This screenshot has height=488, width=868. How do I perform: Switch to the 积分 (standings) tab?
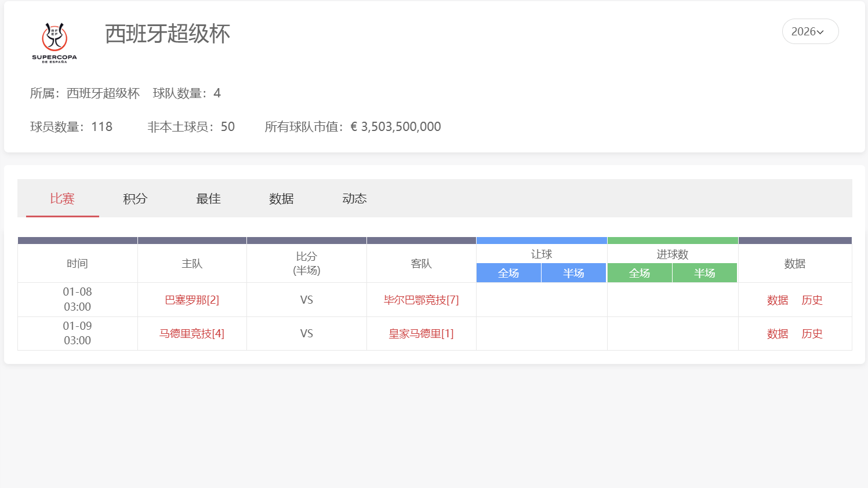pos(134,198)
